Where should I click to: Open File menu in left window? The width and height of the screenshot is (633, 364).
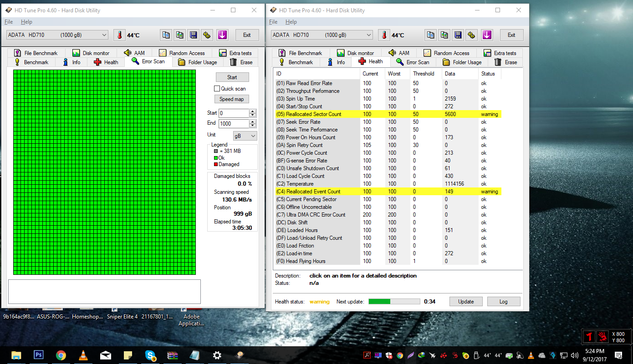pos(9,22)
